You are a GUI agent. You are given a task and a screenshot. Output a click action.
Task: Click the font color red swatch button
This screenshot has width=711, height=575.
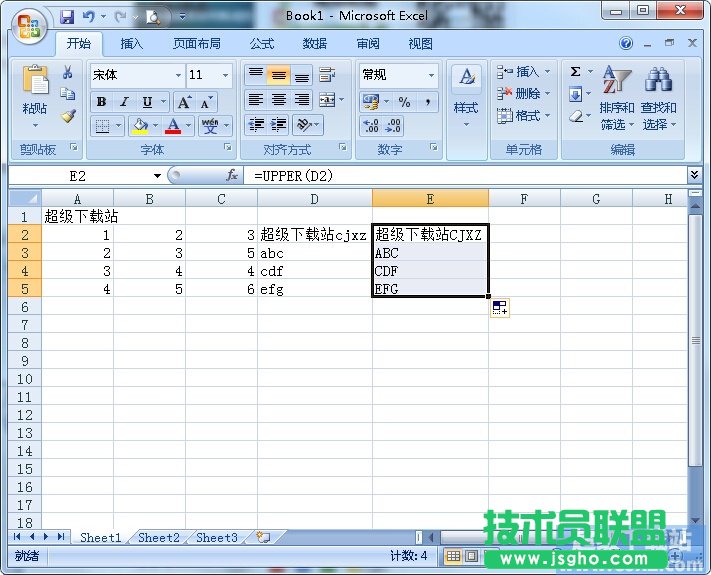(x=173, y=126)
